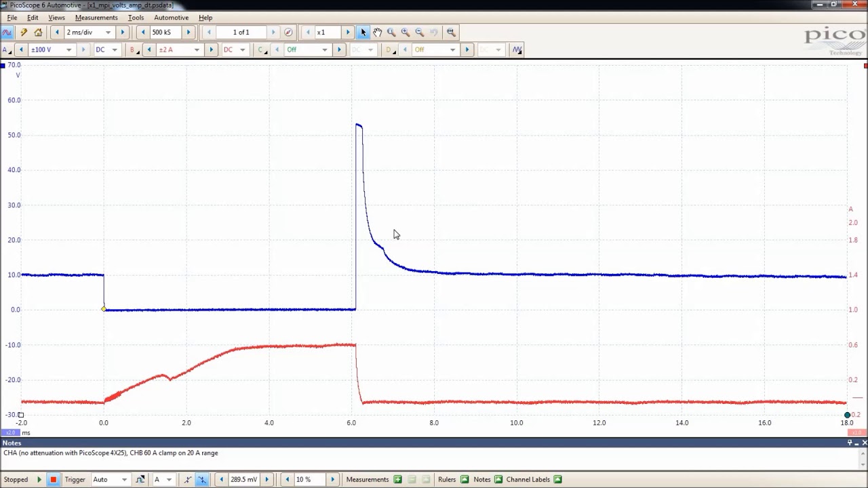
Task: Open Channel A ±100 V range dropdown
Action: (68, 49)
